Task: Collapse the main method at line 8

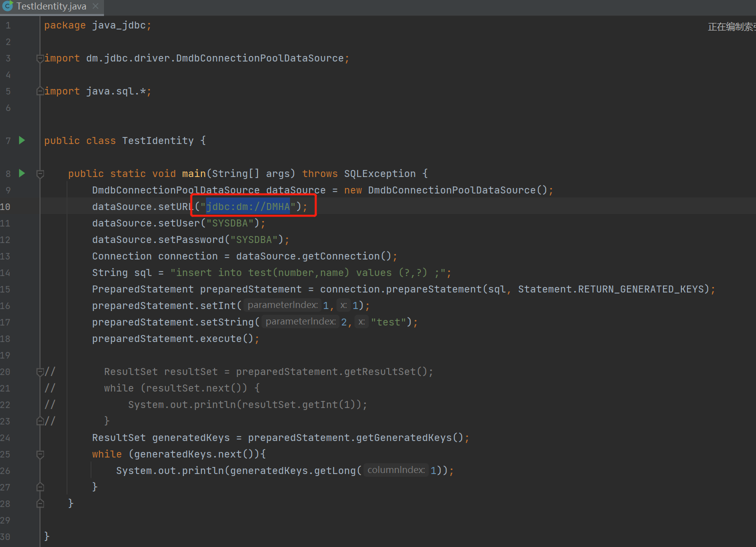Action: click(x=40, y=174)
